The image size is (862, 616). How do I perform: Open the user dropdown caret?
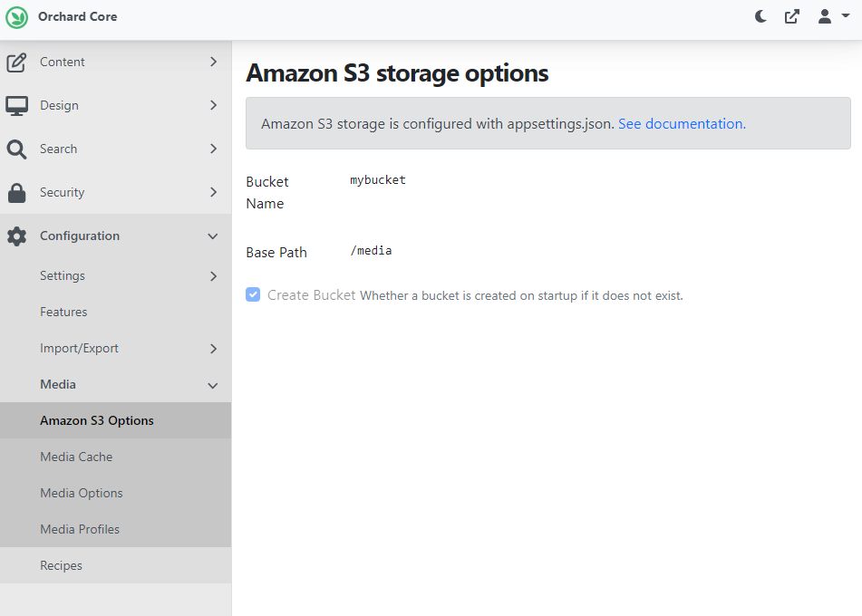coord(846,16)
